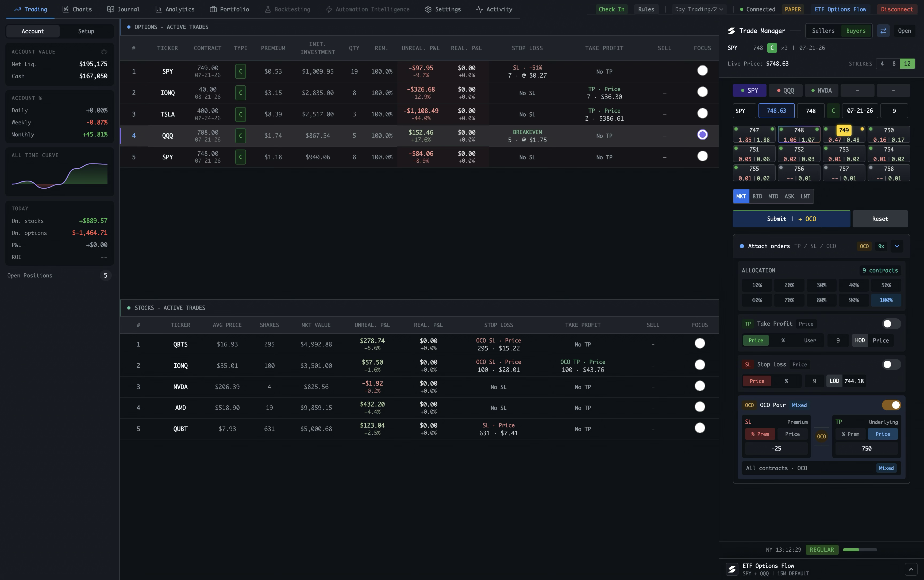Click the Disconnect button

point(897,9)
